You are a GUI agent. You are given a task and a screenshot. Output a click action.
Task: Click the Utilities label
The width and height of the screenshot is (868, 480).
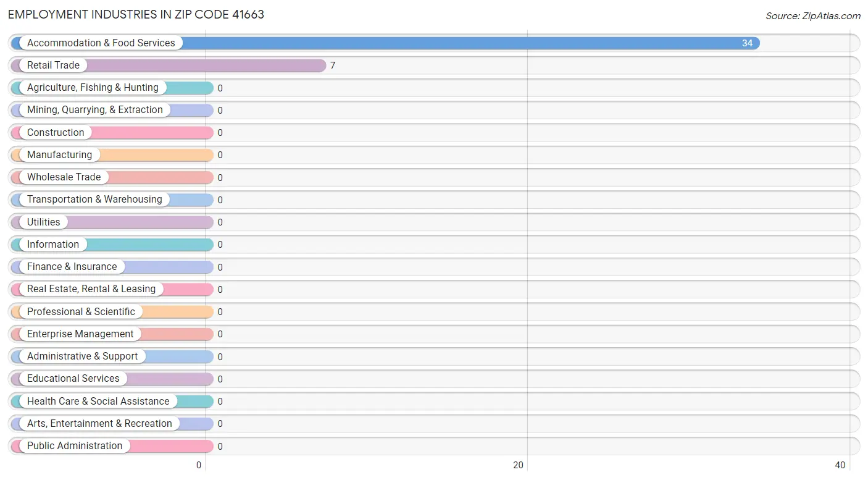(x=44, y=222)
